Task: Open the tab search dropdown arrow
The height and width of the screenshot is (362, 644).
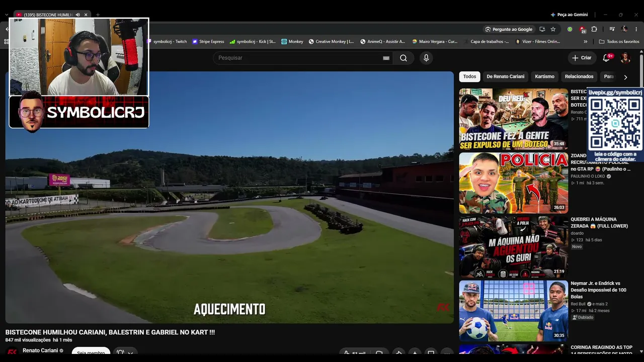Action: click(x=7, y=15)
